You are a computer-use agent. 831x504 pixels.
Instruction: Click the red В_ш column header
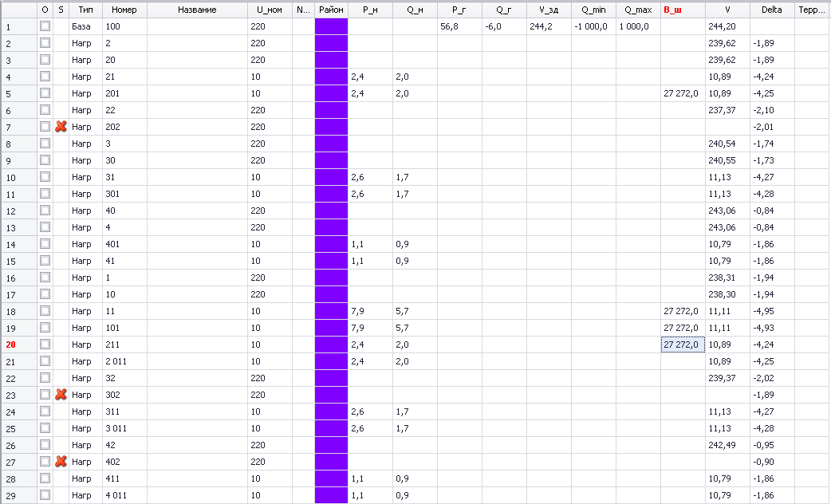pos(683,10)
